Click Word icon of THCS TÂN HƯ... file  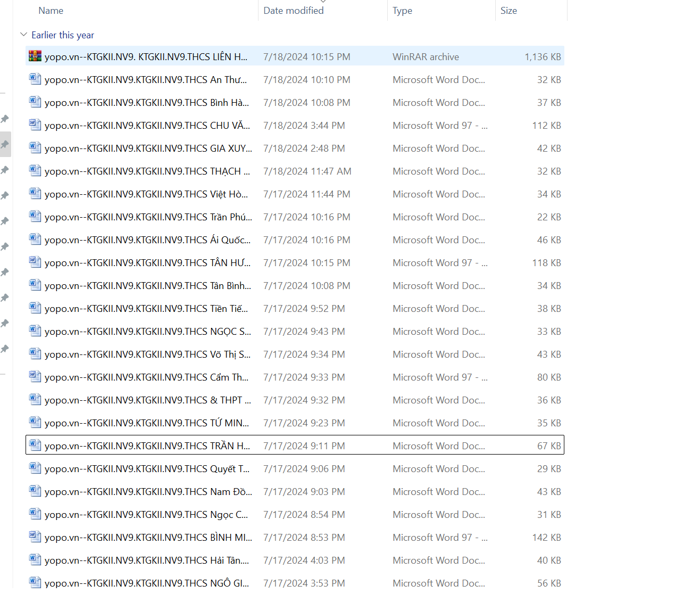coord(35,262)
